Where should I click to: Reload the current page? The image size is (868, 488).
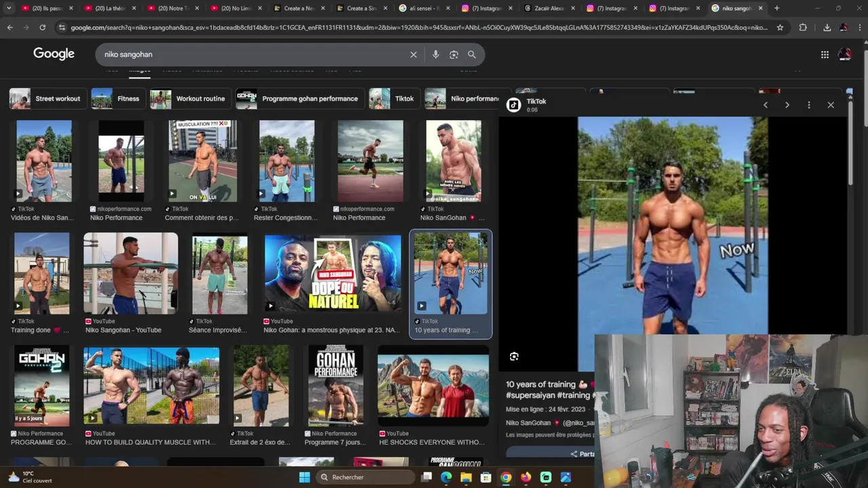coord(42,27)
